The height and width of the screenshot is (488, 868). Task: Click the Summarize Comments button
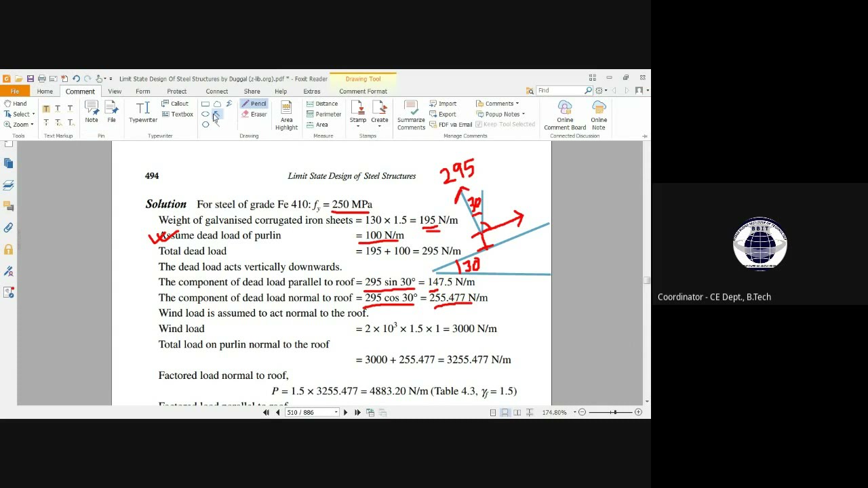[411, 115]
